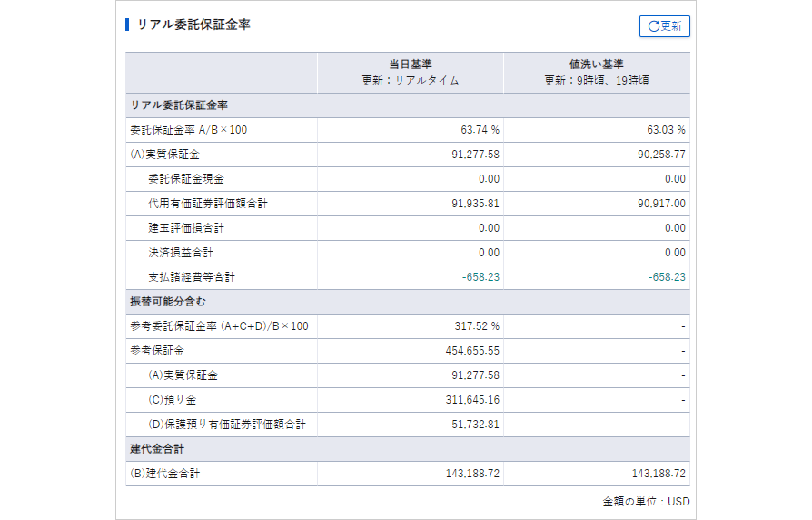Select the 90,258.77 実質保証金 value

tap(660, 155)
